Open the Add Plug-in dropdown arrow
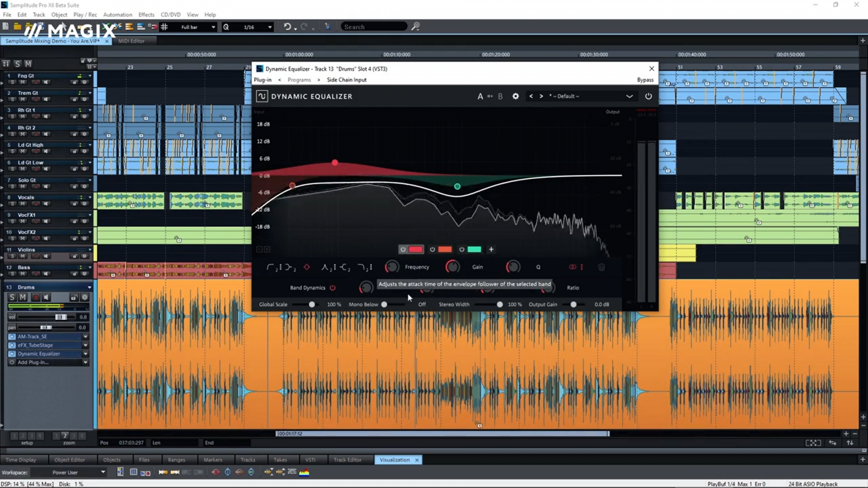This screenshot has height=488, width=868. click(85, 362)
